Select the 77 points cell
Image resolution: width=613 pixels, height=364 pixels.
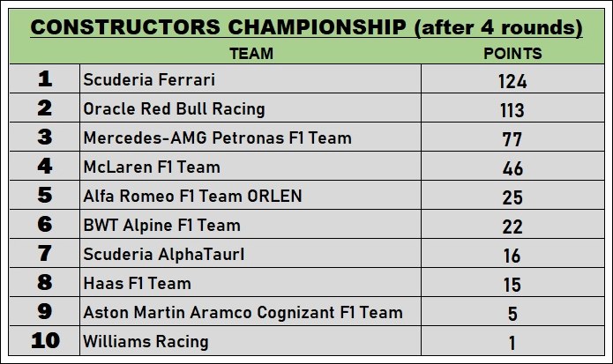pos(512,139)
